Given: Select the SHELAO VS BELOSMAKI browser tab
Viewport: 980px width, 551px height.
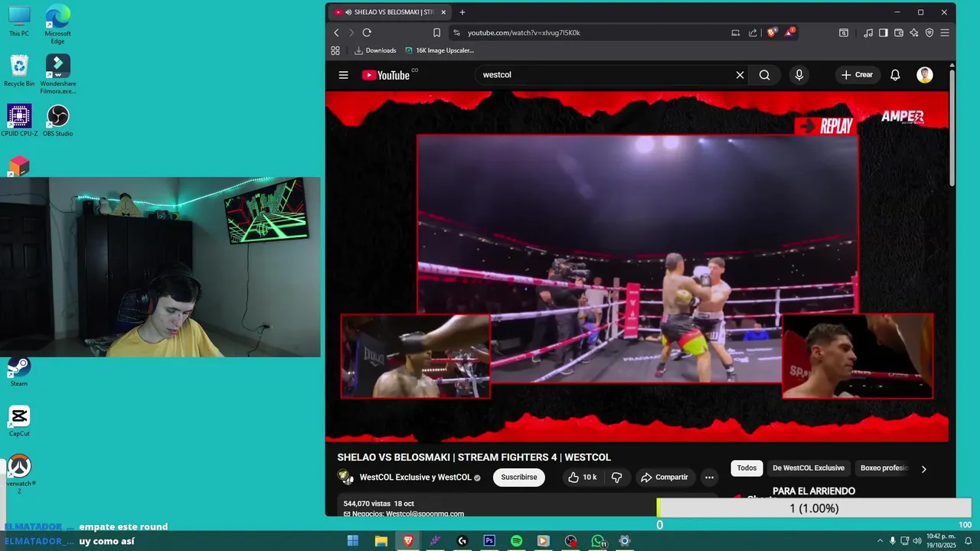Looking at the screenshot, I should click(x=389, y=12).
